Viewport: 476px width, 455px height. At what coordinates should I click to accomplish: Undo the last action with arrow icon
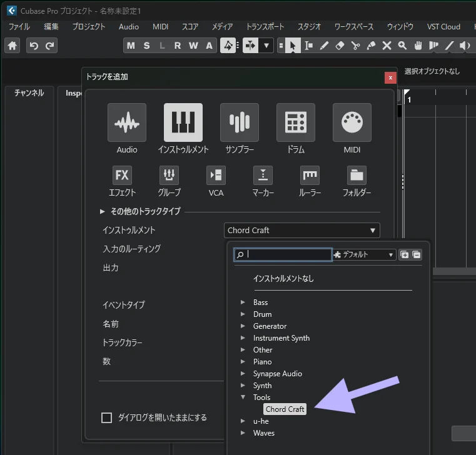coord(34,46)
